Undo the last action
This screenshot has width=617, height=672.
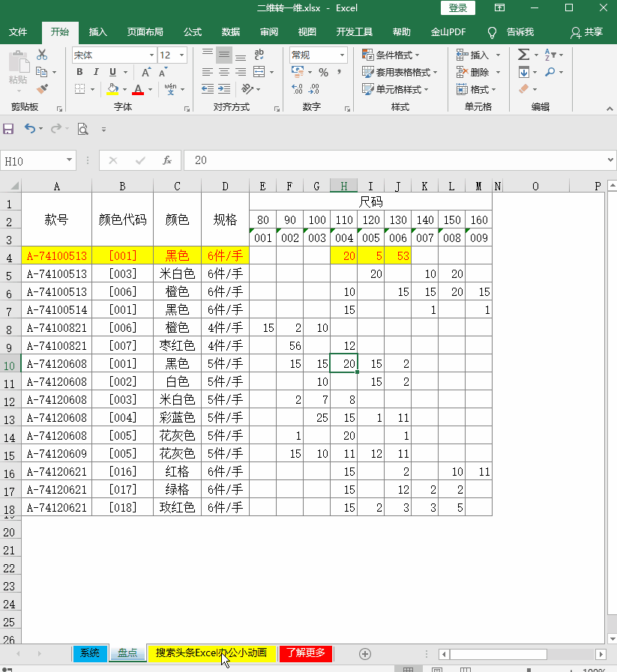click(29, 128)
